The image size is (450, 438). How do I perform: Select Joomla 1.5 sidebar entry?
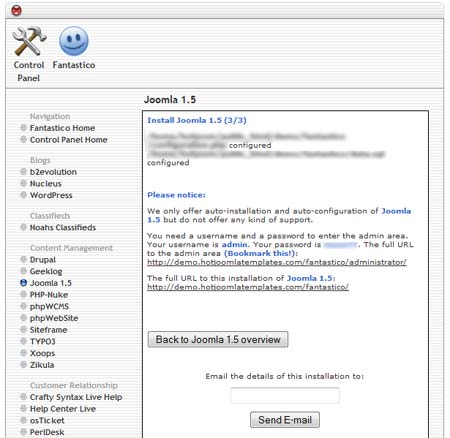coord(51,283)
